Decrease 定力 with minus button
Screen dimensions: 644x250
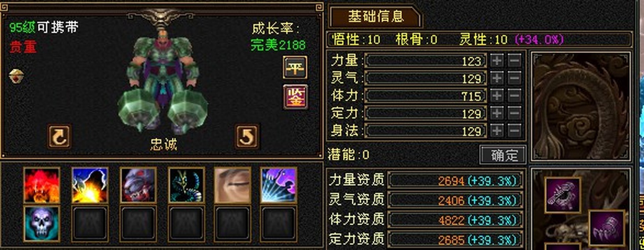pyautogui.click(x=514, y=113)
